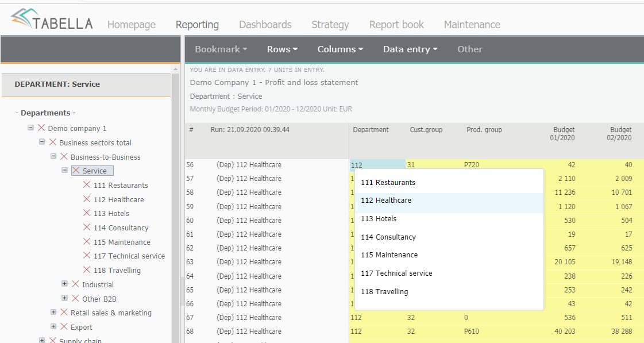
Task: Click the X icon beside Other B2B
Action: pos(75,298)
